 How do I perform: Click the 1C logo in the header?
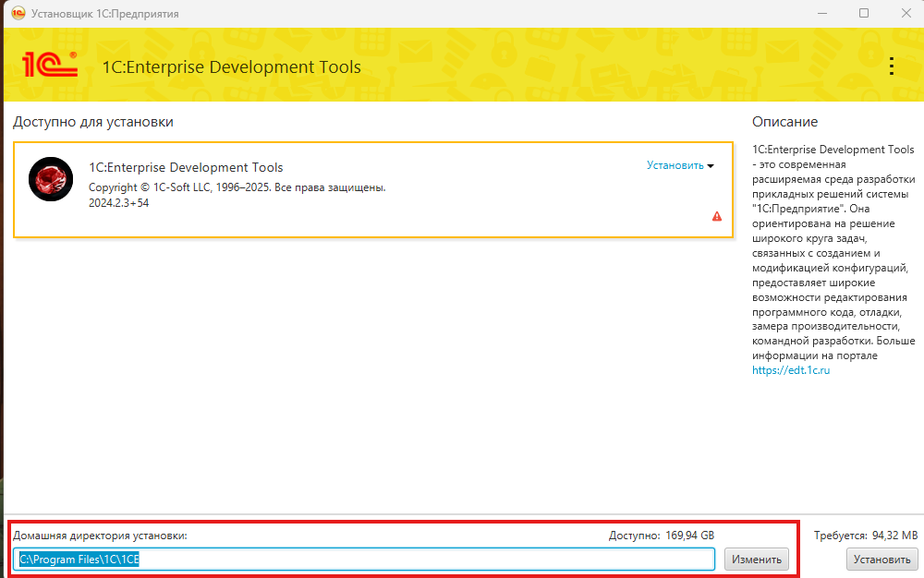(50, 64)
